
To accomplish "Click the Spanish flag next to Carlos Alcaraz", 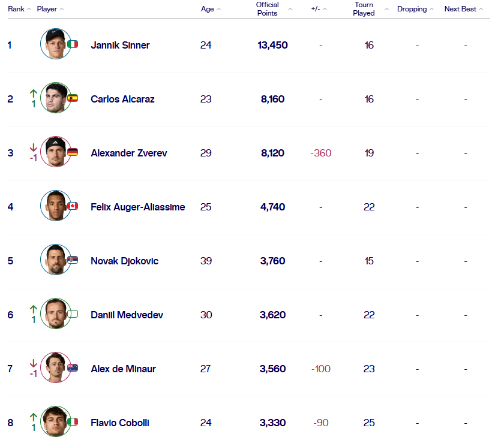I will point(73,98).
